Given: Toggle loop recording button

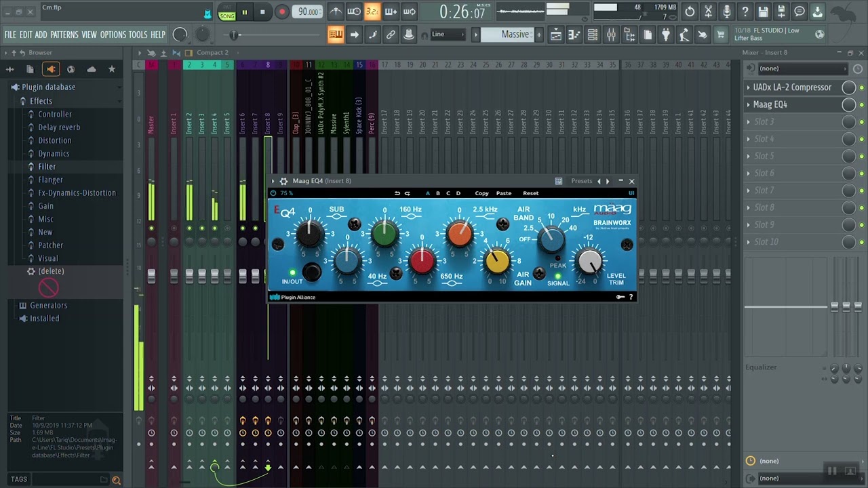Looking at the screenshot, I should tap(409, 12).
